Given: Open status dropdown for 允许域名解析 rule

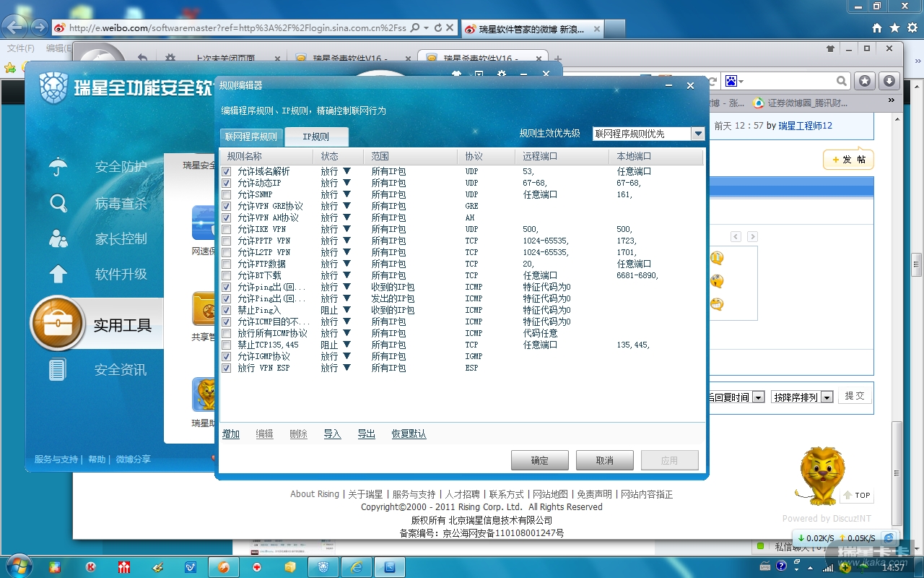Looking at the screenshot, I should point(347,172).
